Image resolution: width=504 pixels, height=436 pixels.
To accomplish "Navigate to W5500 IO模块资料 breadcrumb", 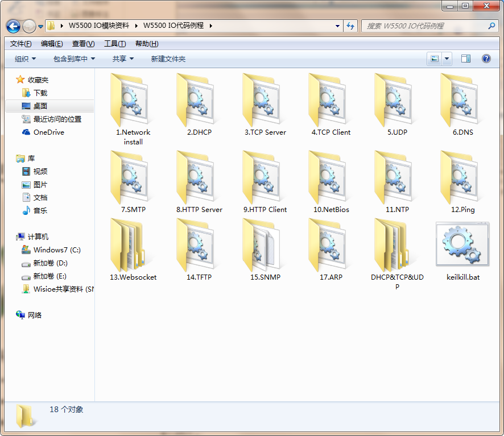I will click(98, 26).
